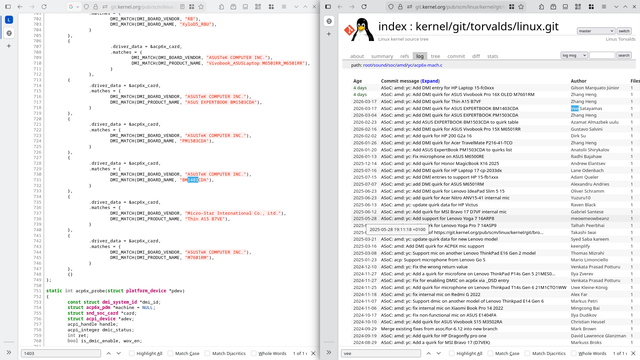Find previous match arrow in left find bar
640x360 pixels.
[x=109, y=353]
